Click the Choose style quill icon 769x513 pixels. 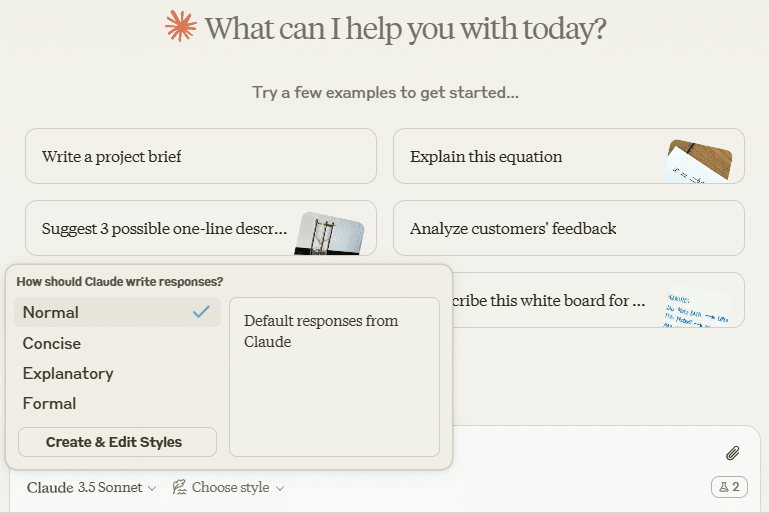[179, 487]
